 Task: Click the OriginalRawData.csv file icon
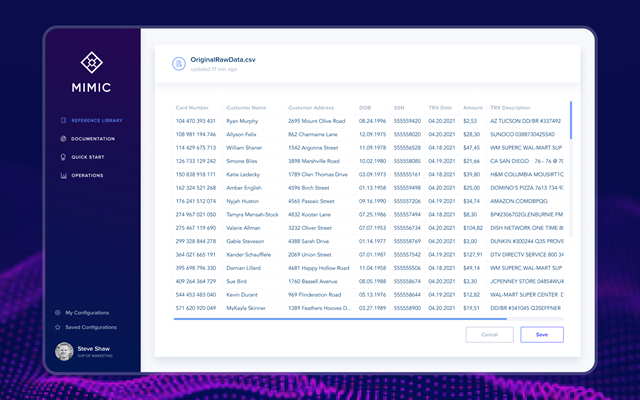(x=179, y=63)
